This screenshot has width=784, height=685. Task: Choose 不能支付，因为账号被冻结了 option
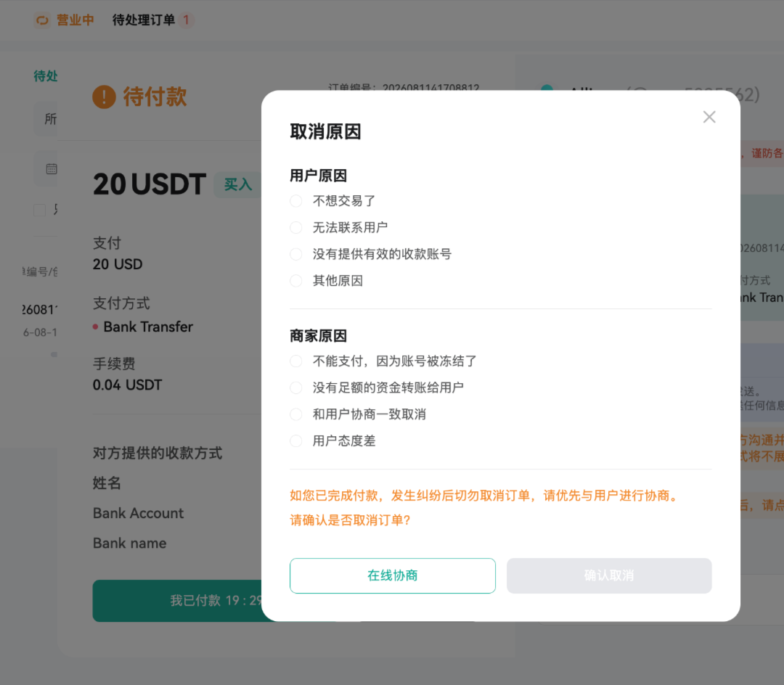tap(296, 361)
